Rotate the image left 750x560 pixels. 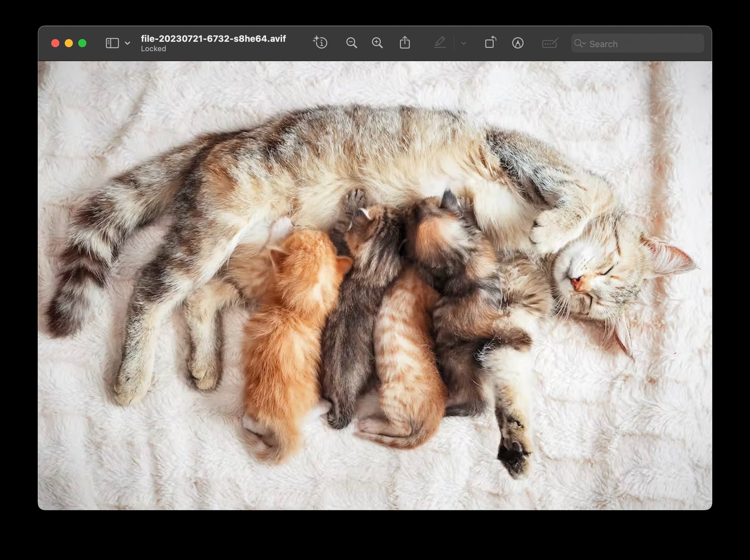(x=491, y=42)
